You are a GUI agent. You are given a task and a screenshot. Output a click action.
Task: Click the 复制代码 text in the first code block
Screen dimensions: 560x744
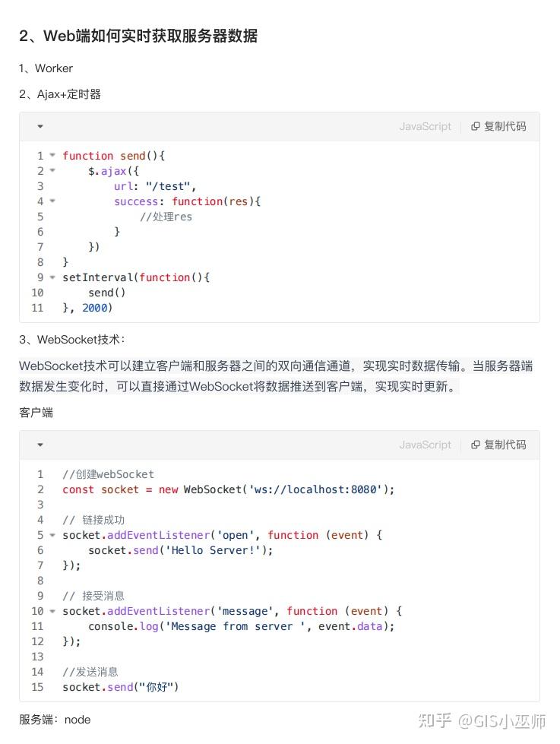505,126
